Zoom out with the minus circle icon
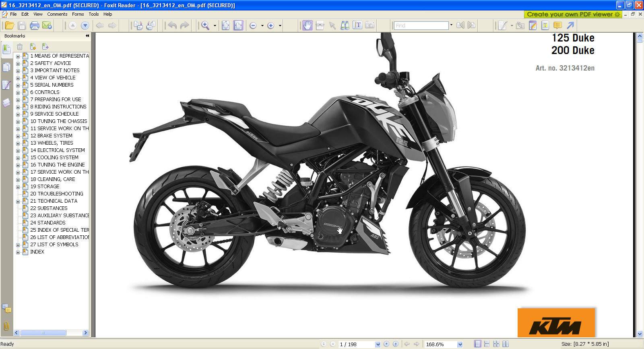This screenshot has width=644, height=349. click(253, 25)
